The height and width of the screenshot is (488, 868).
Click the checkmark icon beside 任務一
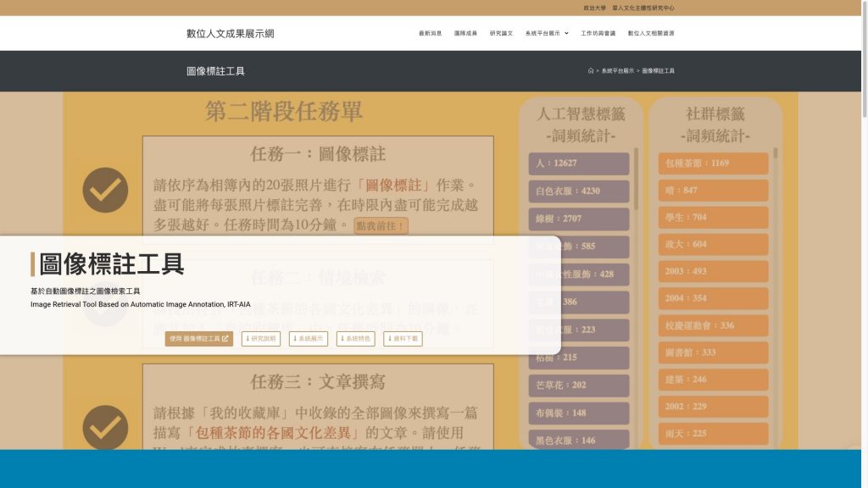pos(105,190)
